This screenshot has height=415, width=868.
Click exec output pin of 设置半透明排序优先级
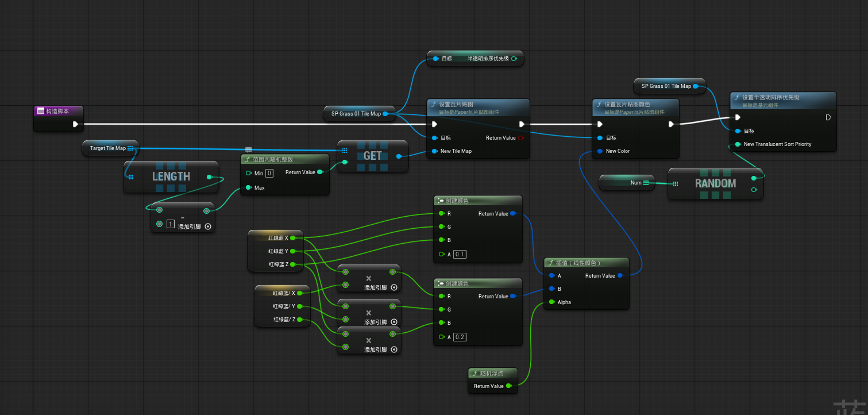pos(828,117)
